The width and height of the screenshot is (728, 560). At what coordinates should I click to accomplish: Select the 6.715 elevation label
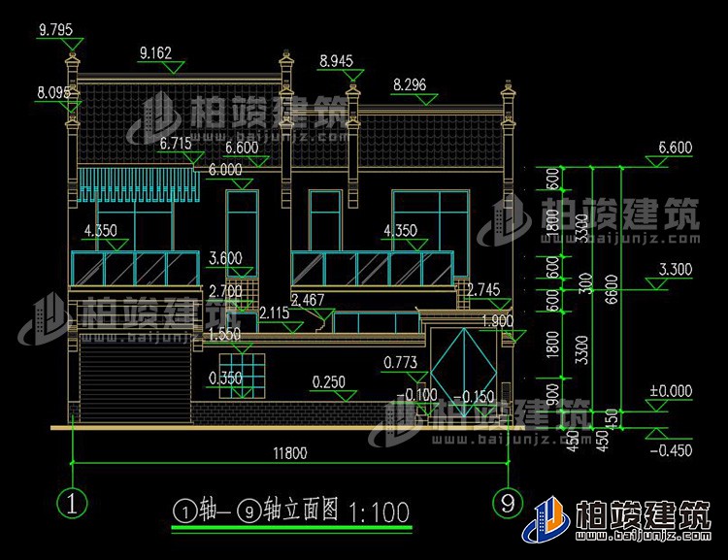(x=175, y=144)
